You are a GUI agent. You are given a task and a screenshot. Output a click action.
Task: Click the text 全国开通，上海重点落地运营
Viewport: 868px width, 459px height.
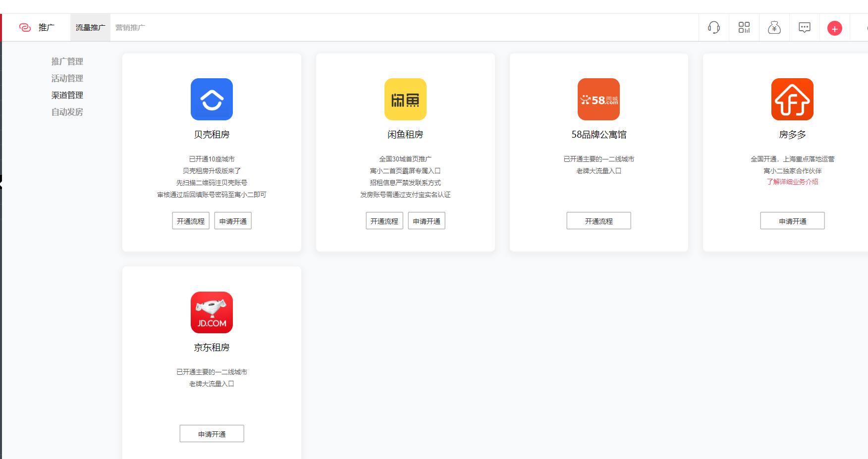[x=793, y=159]
